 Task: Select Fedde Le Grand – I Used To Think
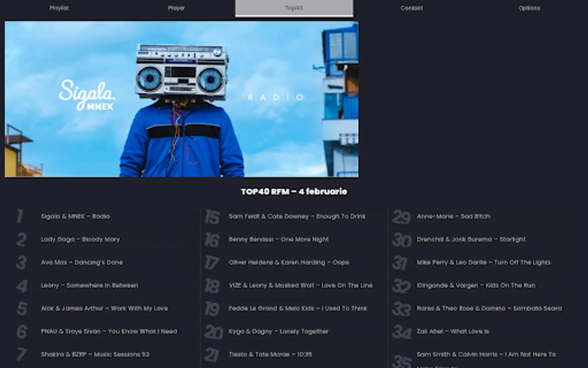298,308
